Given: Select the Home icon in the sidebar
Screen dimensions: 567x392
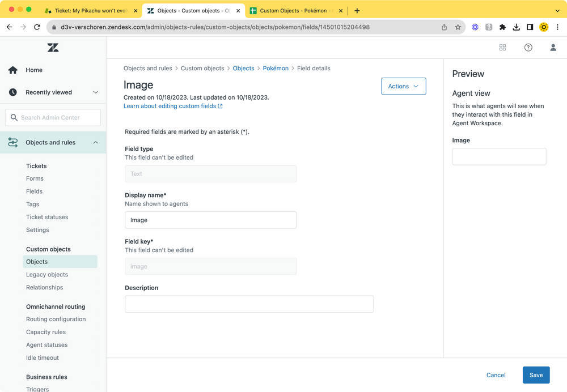Looking at the screenshot, I should (x=12, y=70).
